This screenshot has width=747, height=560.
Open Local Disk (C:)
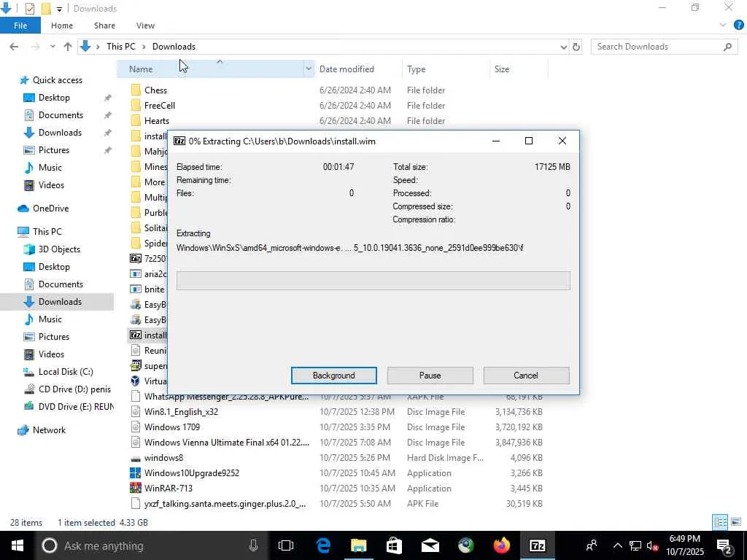tap(65, 372)
